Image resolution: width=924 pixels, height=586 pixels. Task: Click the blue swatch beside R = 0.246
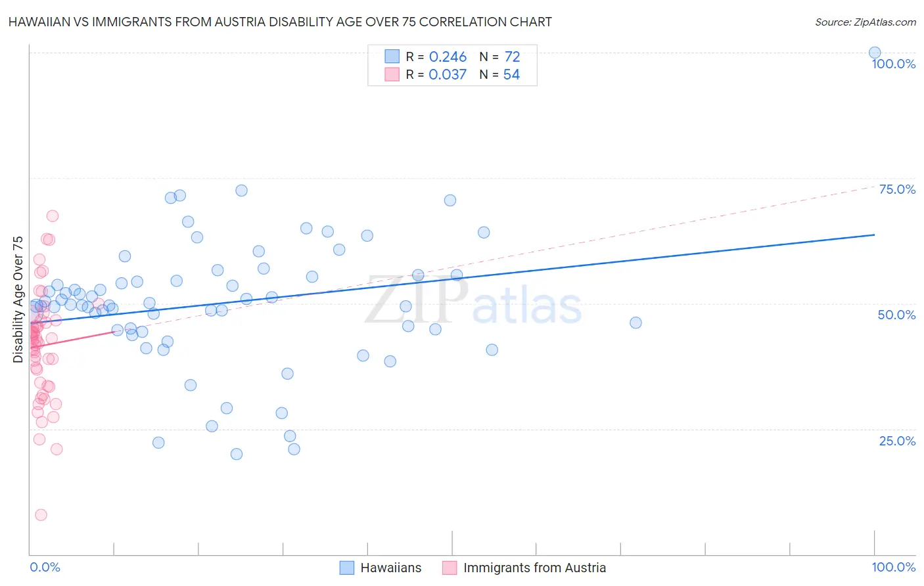click(x=392, y=56)
